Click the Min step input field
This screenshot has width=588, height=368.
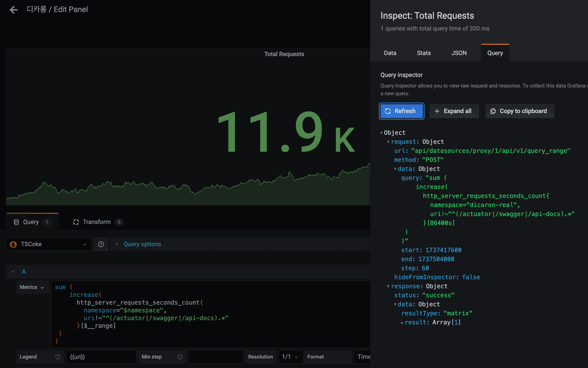click(215, 357)
